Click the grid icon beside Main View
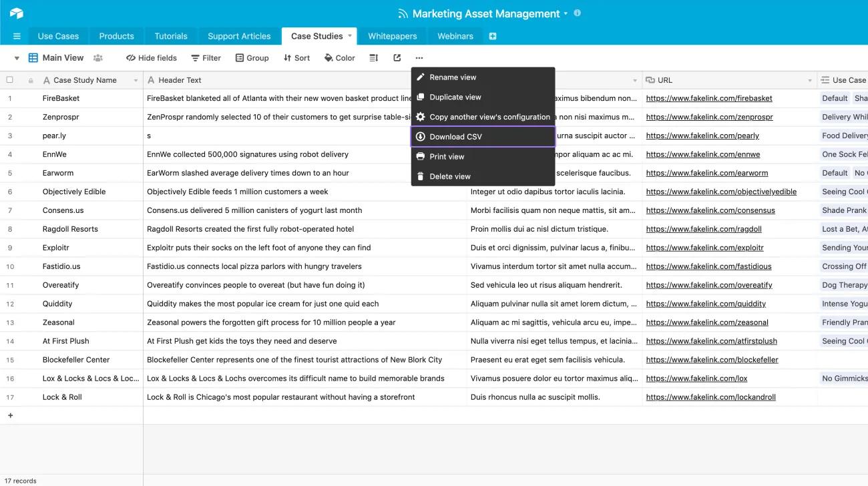 pos(32,57)
